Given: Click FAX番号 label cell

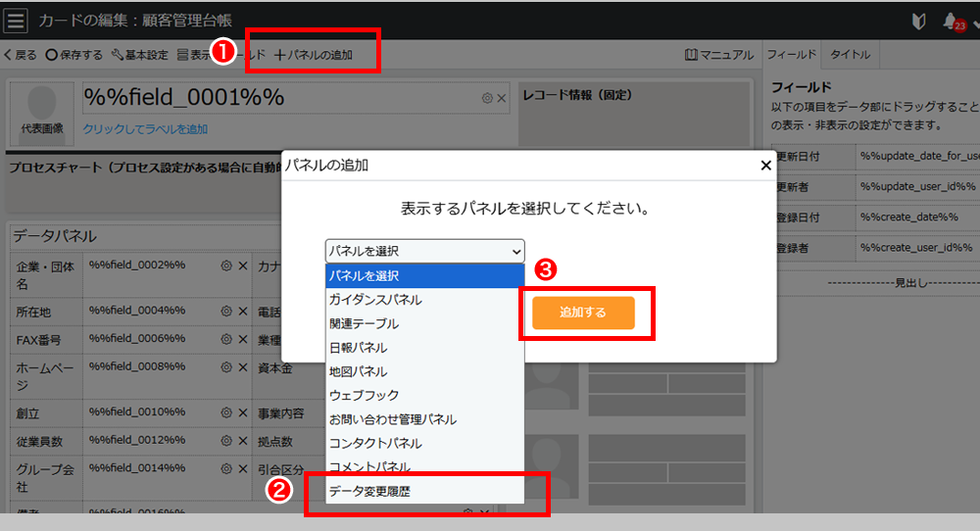Looking at the screenshot, I should [46, 341].
